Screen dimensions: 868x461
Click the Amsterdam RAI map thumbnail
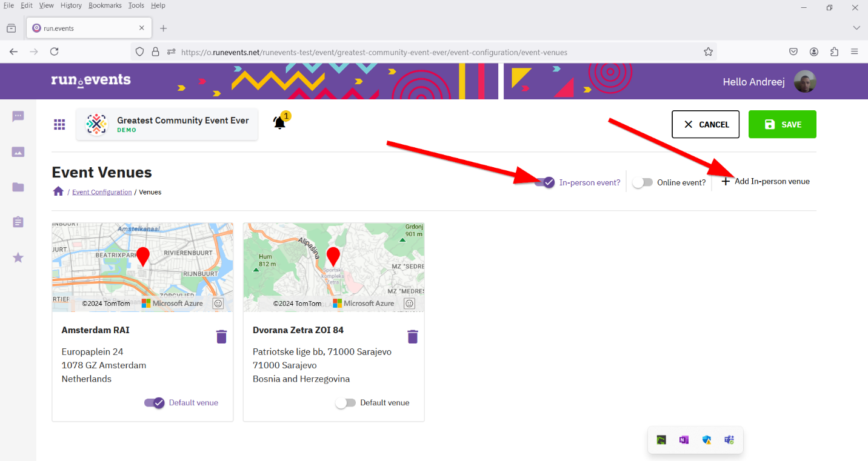tap(142, 267)
